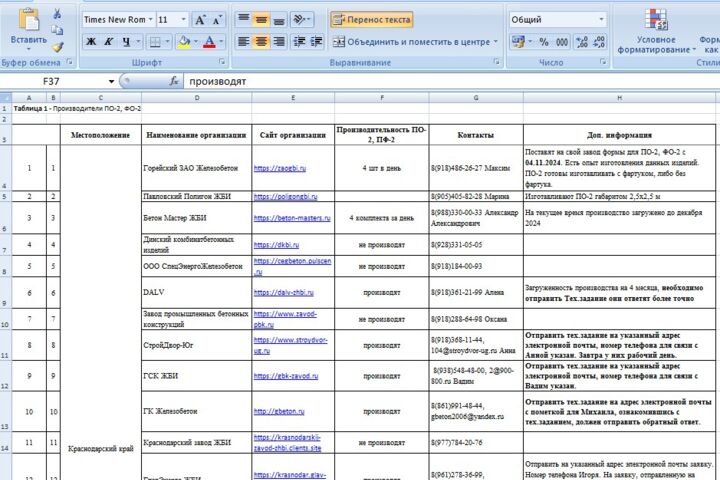Click the increase decimal icon
The width and height of the screenshot is (720, 480).
point(582,42)
